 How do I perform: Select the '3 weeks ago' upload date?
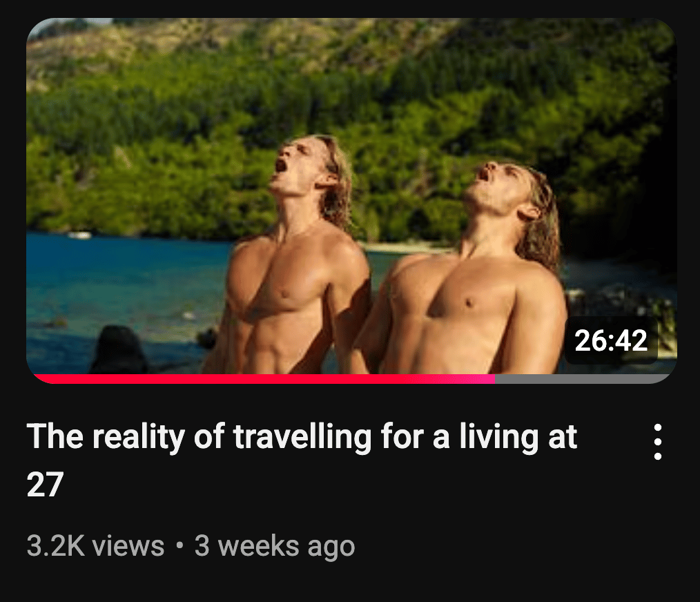pyautogui.click(x=275, y=546)
